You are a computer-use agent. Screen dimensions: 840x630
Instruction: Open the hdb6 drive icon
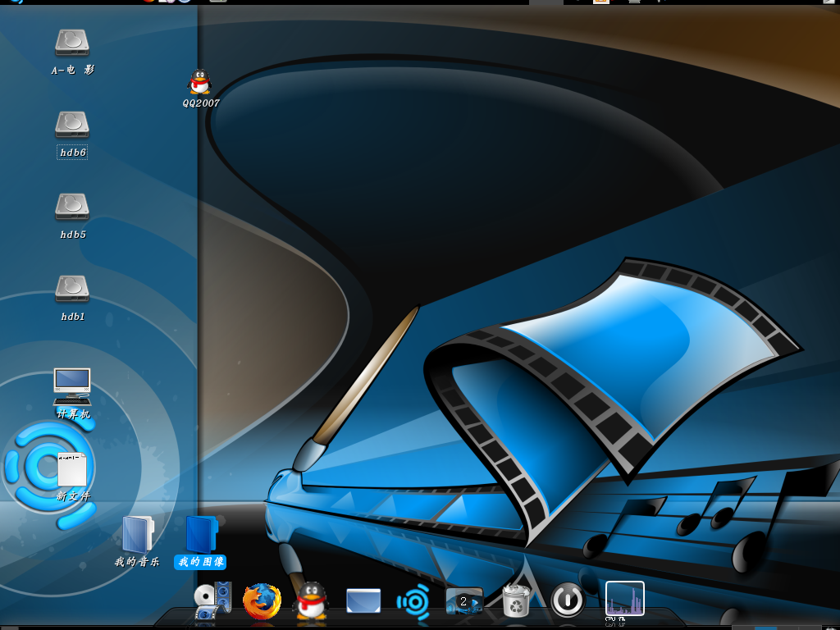(x=72, y=125)
